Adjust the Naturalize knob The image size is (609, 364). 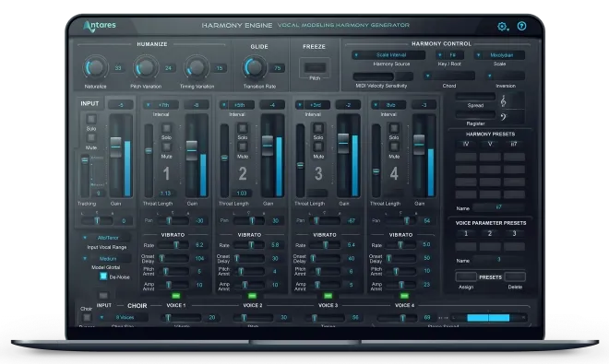pyautogui.click(x=95, y=68)
